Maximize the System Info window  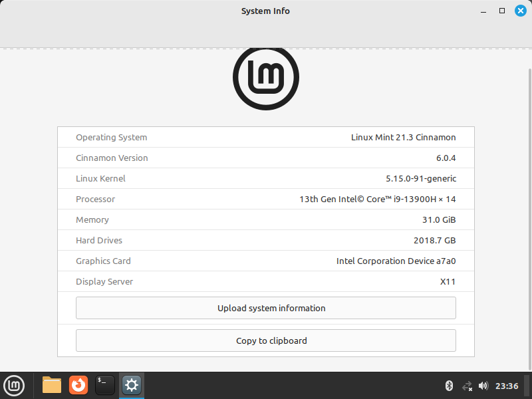pos(502,11)
